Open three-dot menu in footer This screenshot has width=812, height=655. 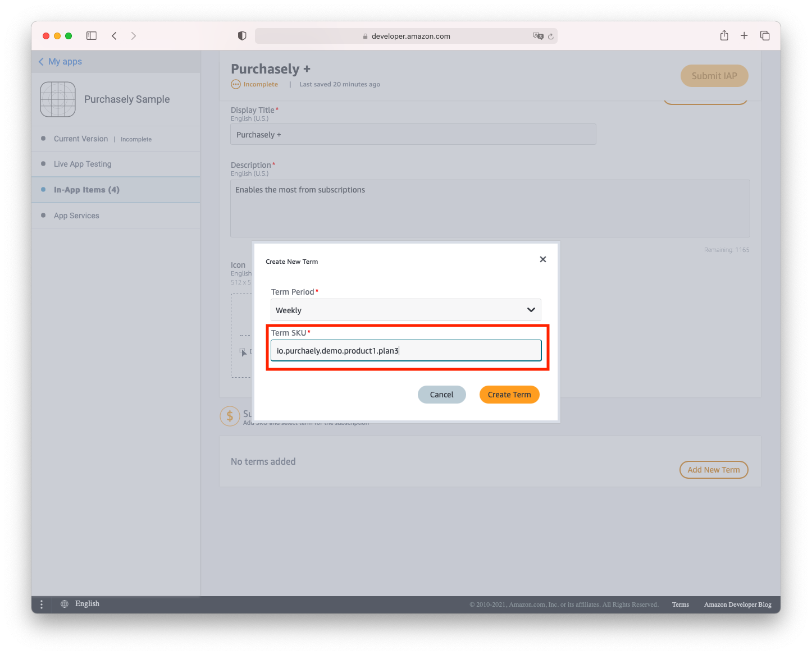[x=42, y=604]
